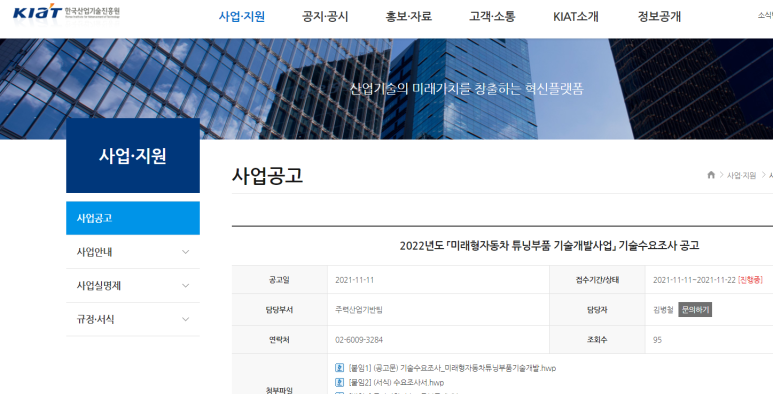773x394 pixels.
Task: Download 기술수요조사_미래형자동차튜닝부품기술개발.hwp attachment
Action: coord(452,368)
